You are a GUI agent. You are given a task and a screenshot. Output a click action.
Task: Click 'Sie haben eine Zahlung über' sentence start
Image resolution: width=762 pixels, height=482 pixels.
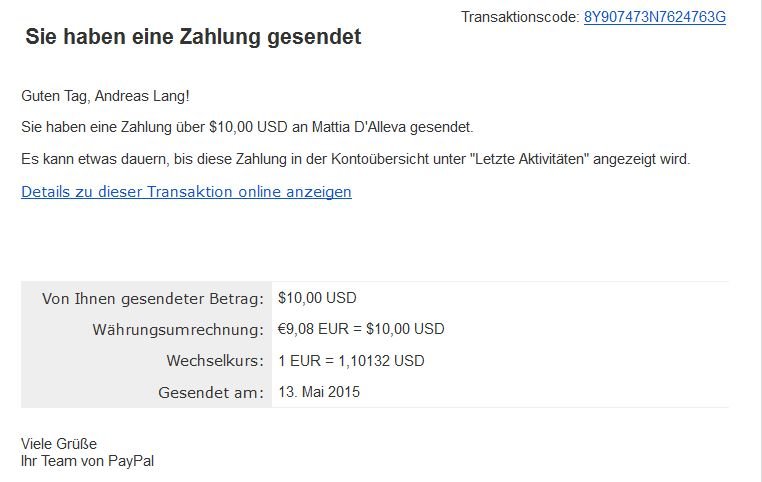coord(113,127)
